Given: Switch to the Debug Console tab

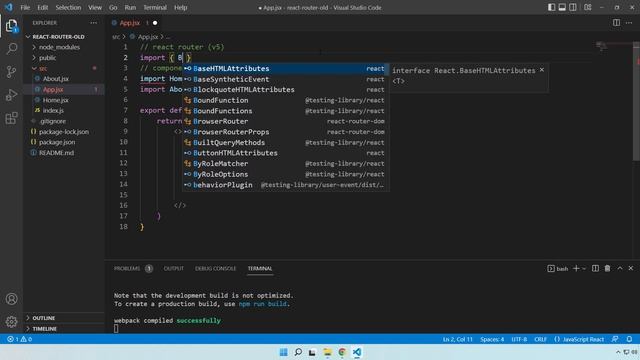Looking at the screenshot, I should (216, 268).
